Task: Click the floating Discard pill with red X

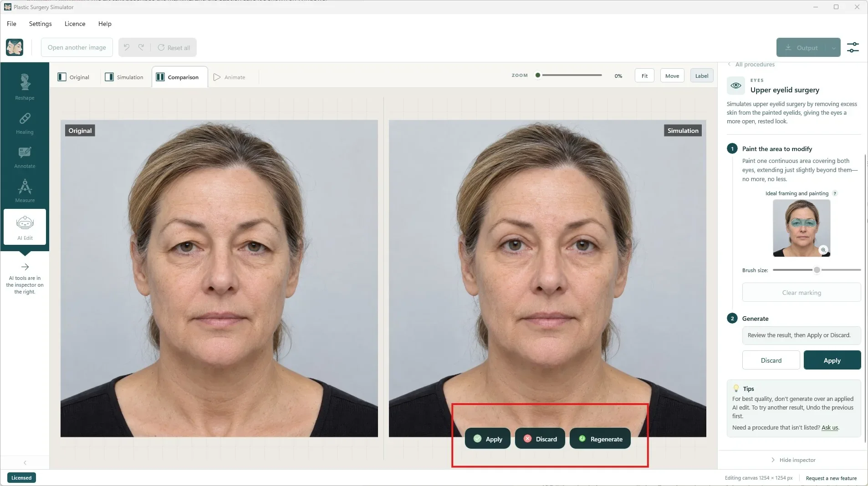Action: 540,439
